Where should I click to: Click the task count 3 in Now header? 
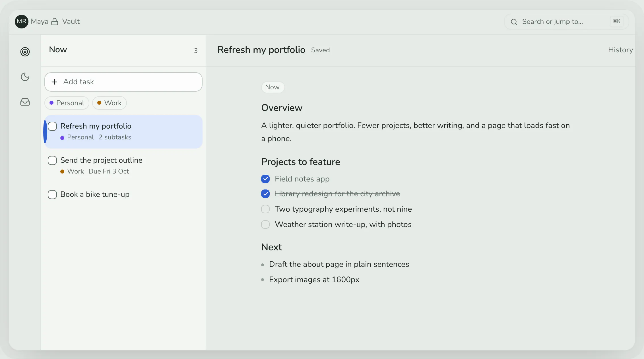coord(196,51)
